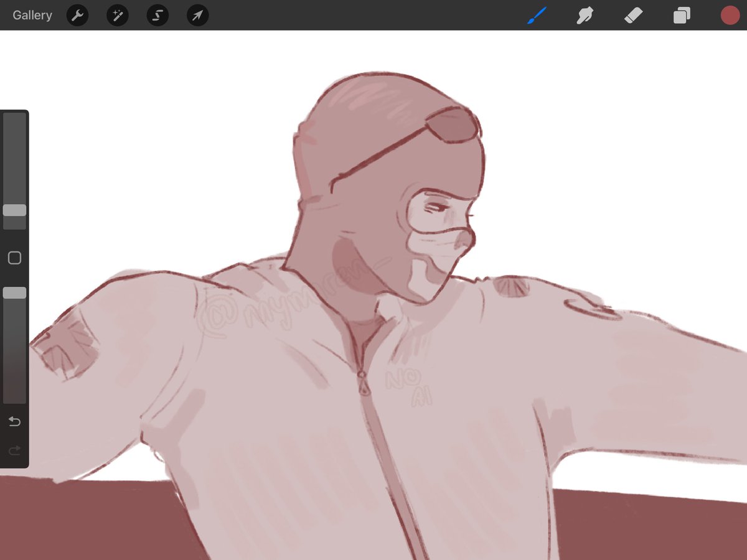This screenshot has width=747, height=560.
Task: Open the Adjustments magic wand menu
Action: point(118,16)
